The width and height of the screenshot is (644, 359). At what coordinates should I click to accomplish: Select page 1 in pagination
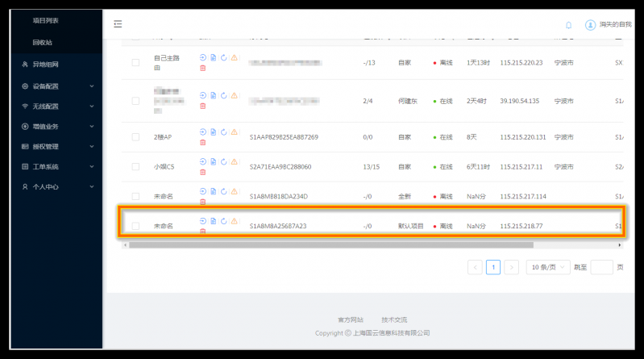493,267
